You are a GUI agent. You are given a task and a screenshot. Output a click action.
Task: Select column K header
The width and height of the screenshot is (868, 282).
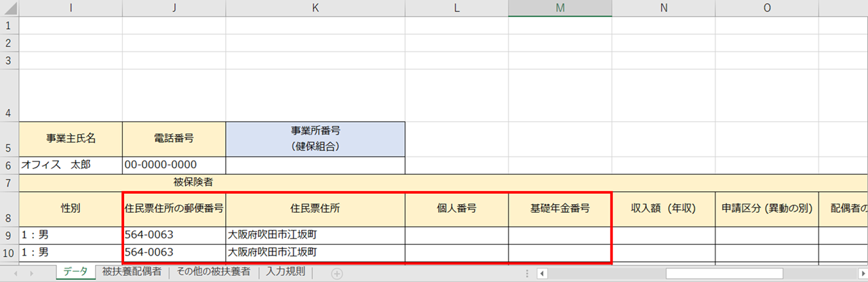(315, 8)
